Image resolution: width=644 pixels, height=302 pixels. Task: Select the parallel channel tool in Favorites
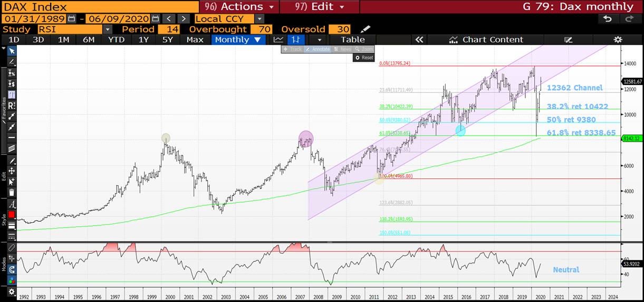coord(12,148)
